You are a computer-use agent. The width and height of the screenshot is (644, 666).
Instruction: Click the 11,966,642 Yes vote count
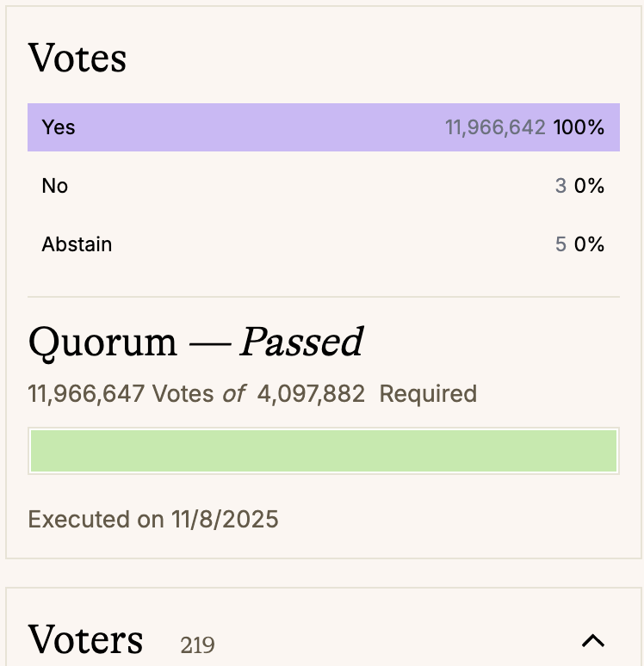tap(495, 127)
